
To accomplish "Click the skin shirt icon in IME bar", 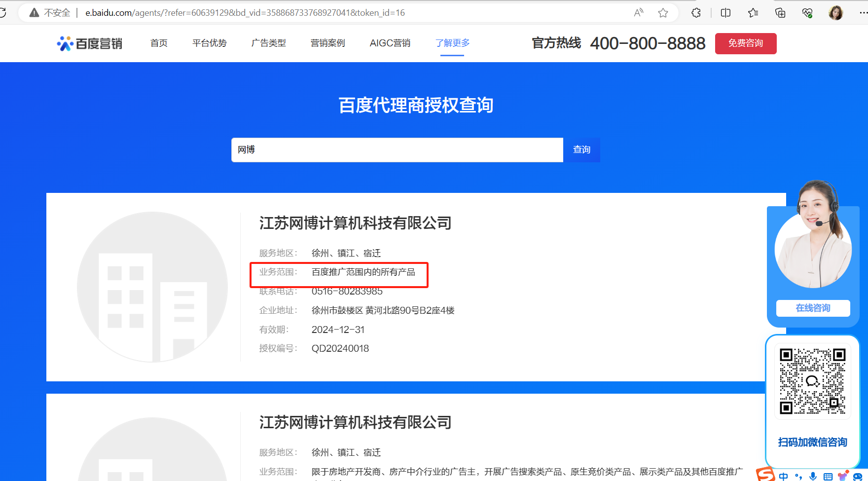I will (843, 476).
